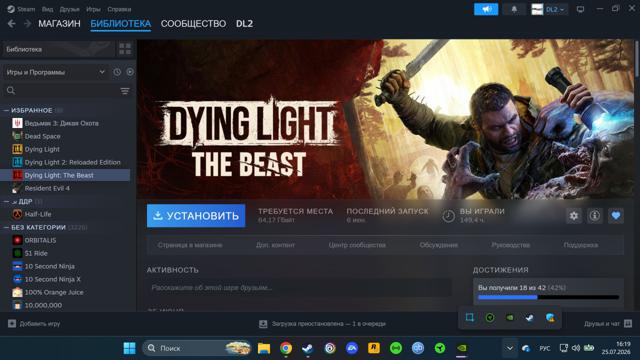Open the notifications bell

(x=514, y=9)
